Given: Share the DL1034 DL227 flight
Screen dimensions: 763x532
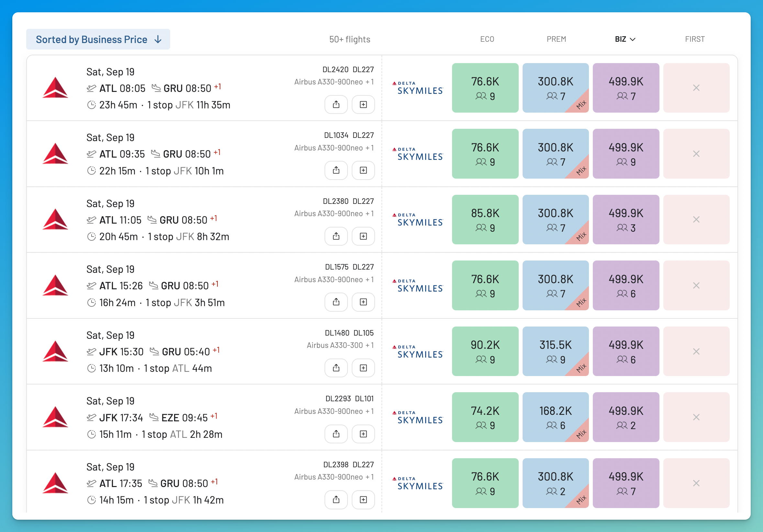Looking at the screenshot, I should coord(336,171).
